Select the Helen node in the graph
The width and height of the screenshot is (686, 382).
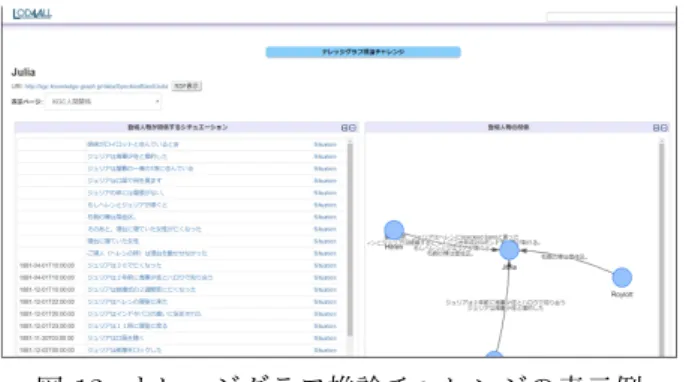coord(394,230)
